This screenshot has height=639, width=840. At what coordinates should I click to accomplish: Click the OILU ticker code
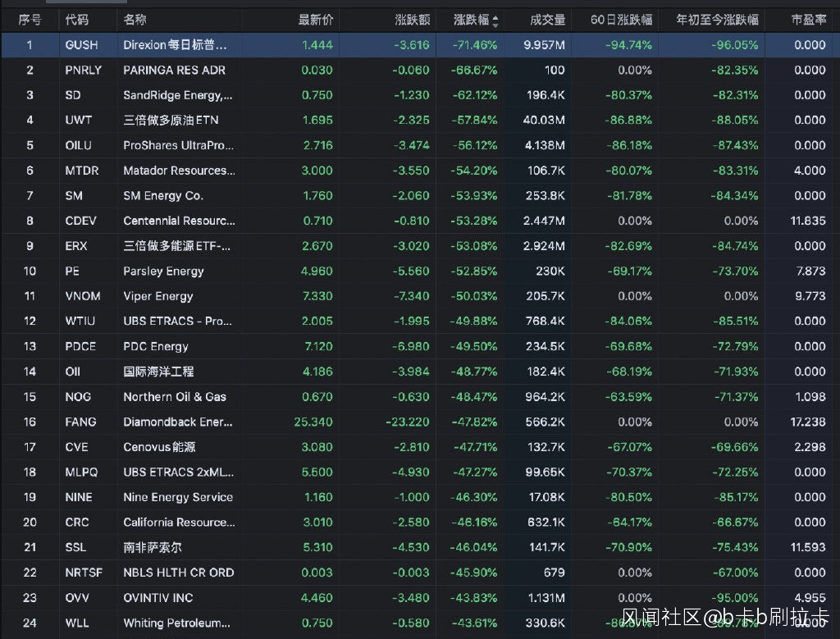(x=78, y=145)
